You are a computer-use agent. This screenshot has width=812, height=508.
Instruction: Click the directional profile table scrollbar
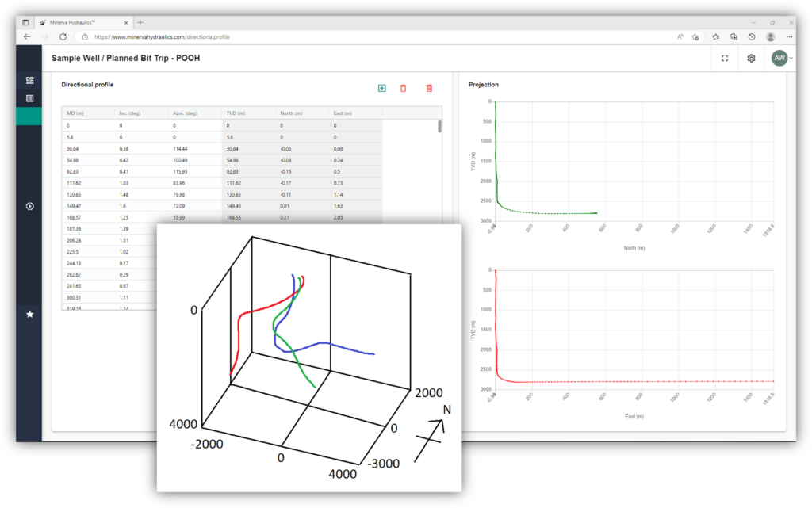[439, 126]
